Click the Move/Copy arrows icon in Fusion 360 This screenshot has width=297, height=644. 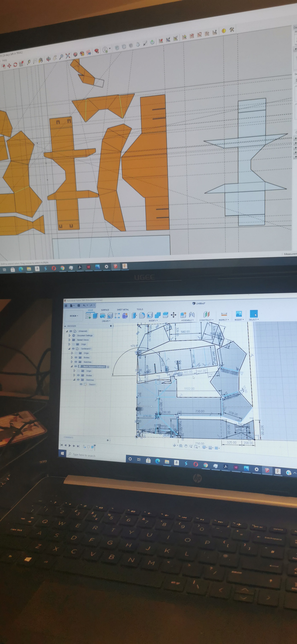(174, 315)
